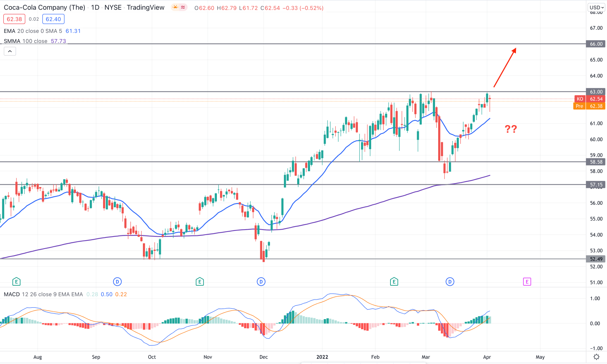Click the 52.49 horizontal line price label
607x364 pixels.
pos(596,259)
